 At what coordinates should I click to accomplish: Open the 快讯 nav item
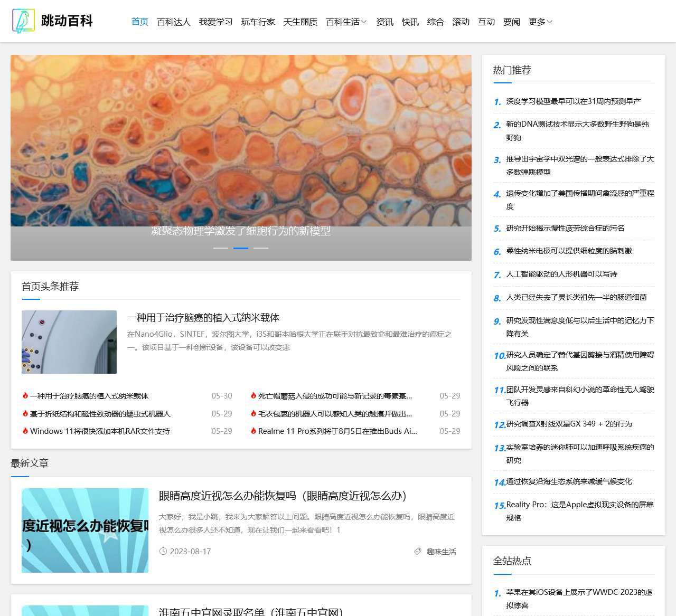410,22
